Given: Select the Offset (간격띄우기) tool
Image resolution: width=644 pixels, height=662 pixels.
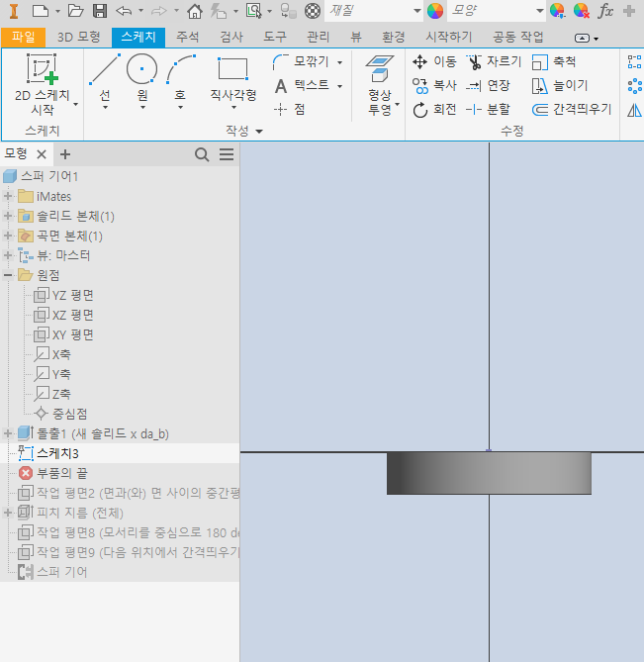Looking at the screenshot, I should [572, 110].
